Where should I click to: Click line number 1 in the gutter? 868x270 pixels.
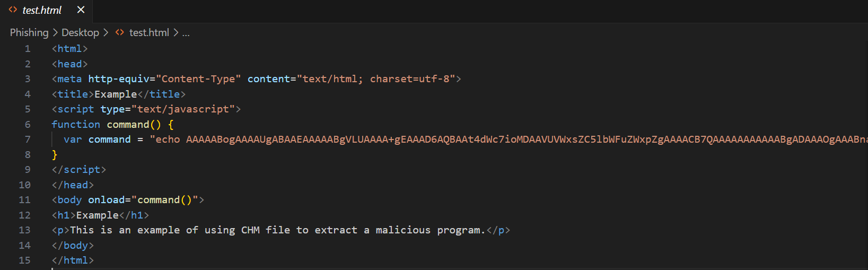point(28,49)
